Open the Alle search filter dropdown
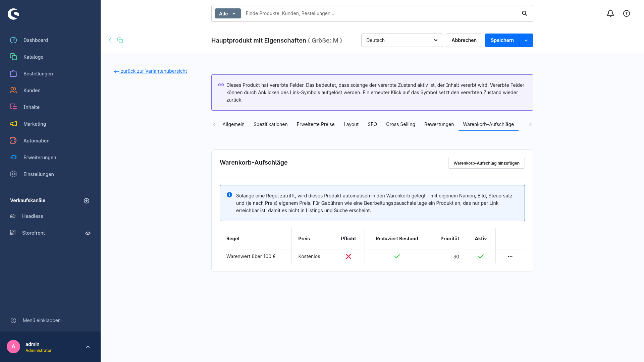Viewport: 644px width, 362px height. (x=228, y=13)
